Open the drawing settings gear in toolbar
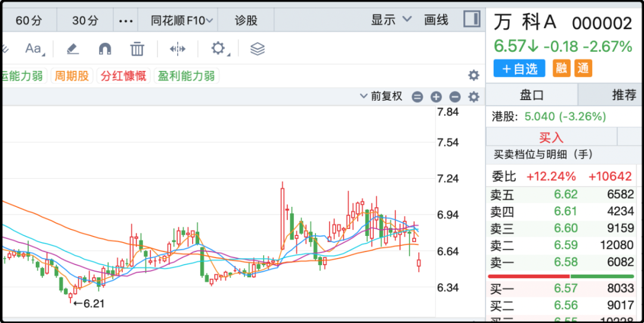Screen dimensions: 644x323 218,49
